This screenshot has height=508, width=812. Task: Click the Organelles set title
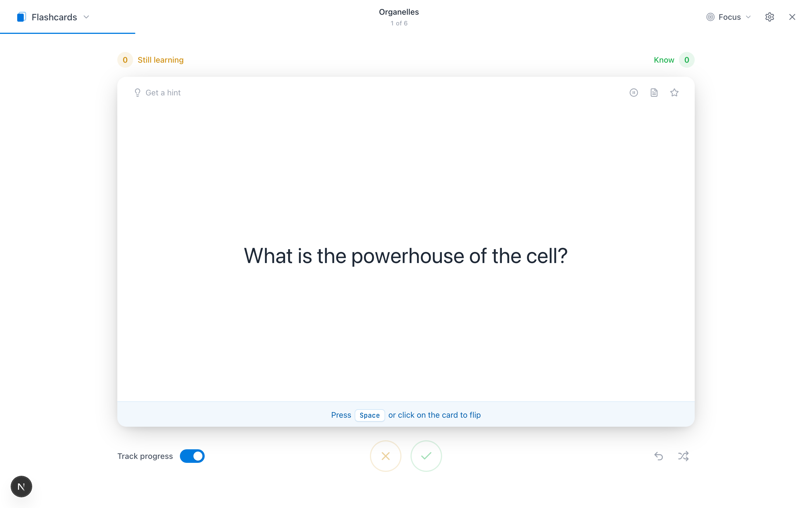(399, 12)
